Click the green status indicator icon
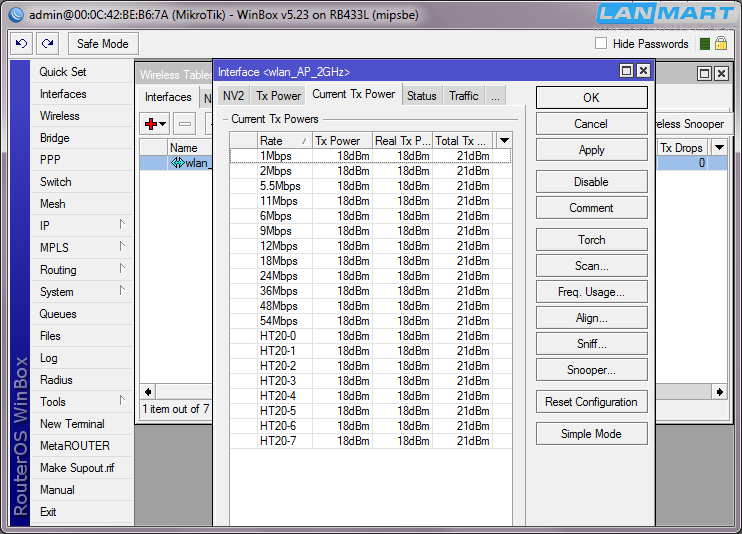This screenshot has height=534, width=742. [x=705, y=44]
